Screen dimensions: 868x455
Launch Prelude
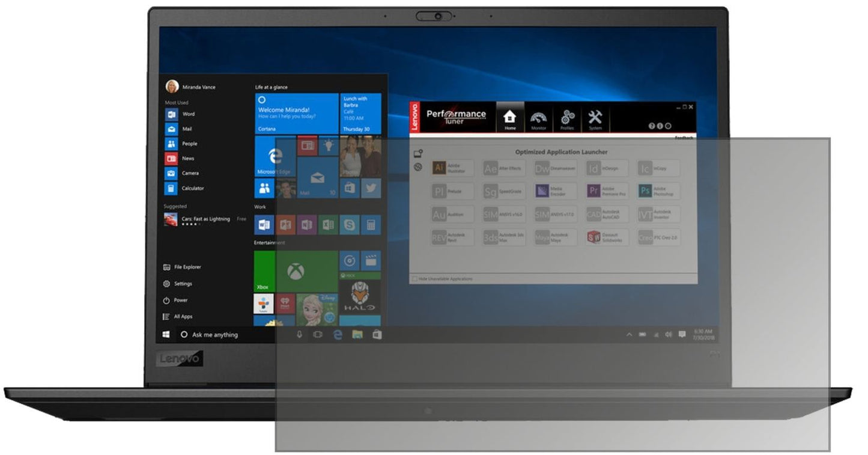click(453, 191)
